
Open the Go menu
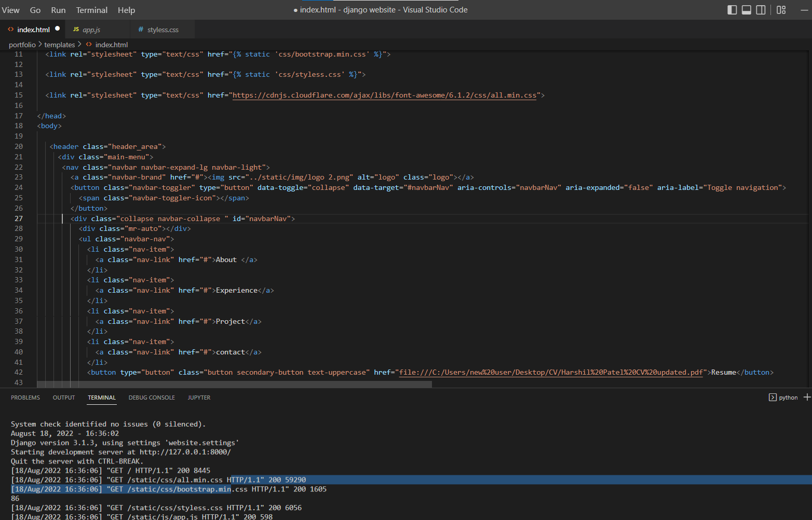(x=35, y=10)
